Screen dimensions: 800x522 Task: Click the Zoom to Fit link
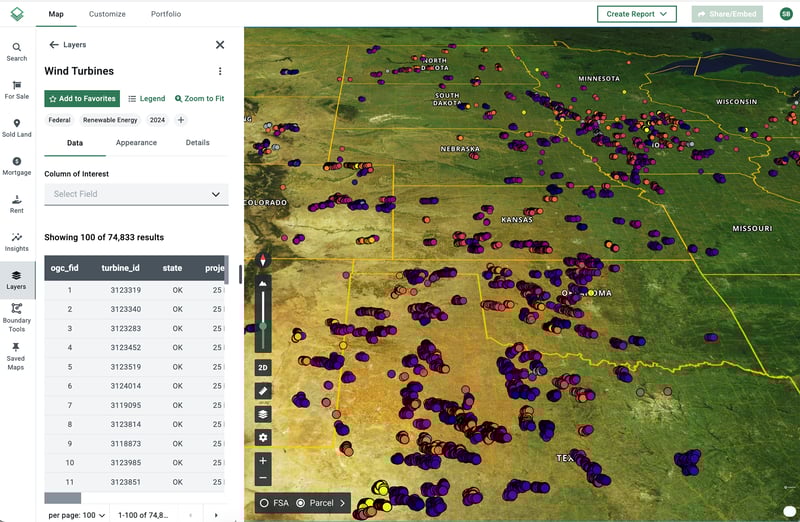[x=199, y=99]
